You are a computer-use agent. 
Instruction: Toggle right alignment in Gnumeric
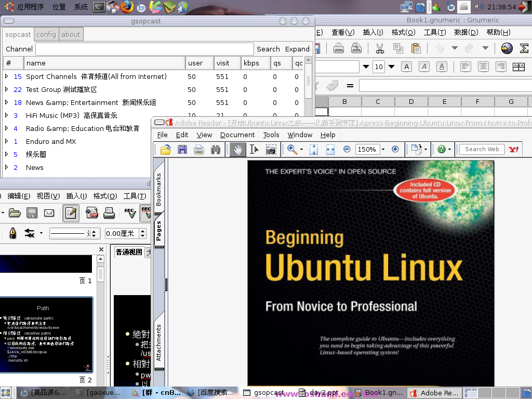[501, 66]
